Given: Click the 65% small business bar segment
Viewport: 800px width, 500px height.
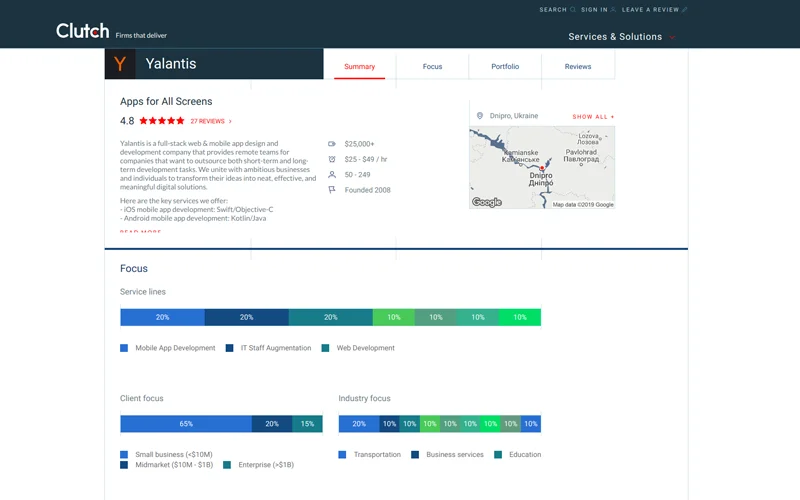Looking at the screenshot, I should point(186,424).
